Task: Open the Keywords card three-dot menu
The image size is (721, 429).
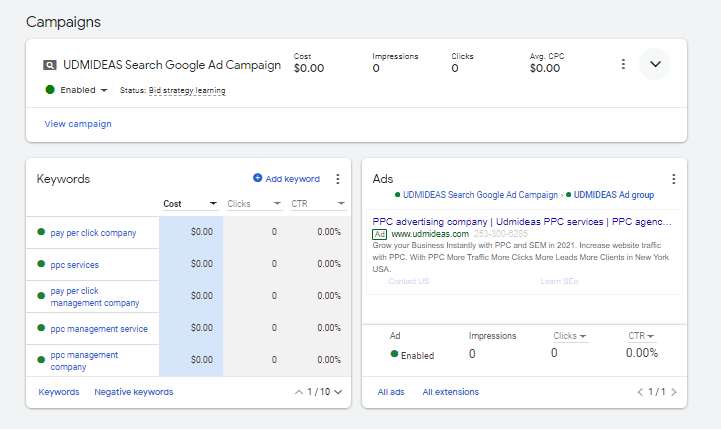Action: [337, 179]
